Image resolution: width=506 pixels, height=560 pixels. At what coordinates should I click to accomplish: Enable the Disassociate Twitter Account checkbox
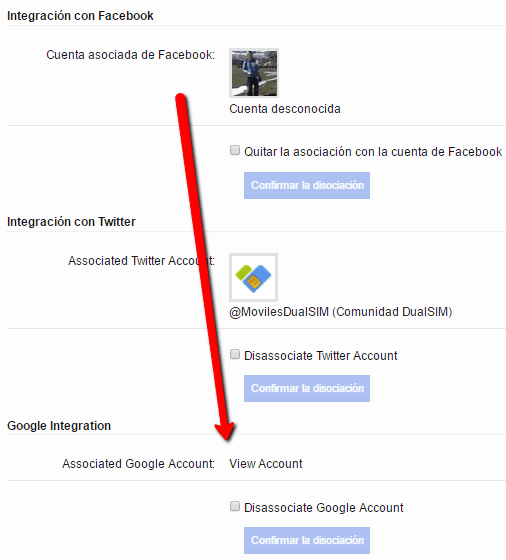(235, 354)
